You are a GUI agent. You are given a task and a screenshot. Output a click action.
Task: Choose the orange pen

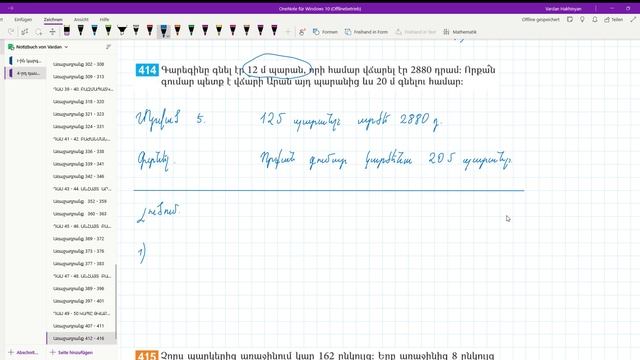[178, 30]
